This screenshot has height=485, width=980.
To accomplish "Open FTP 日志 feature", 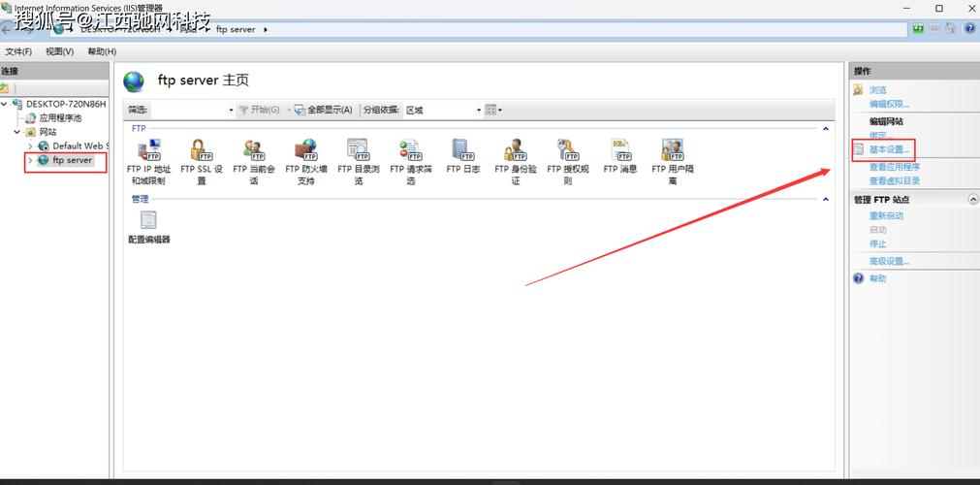I will click(x=462, y=150).
